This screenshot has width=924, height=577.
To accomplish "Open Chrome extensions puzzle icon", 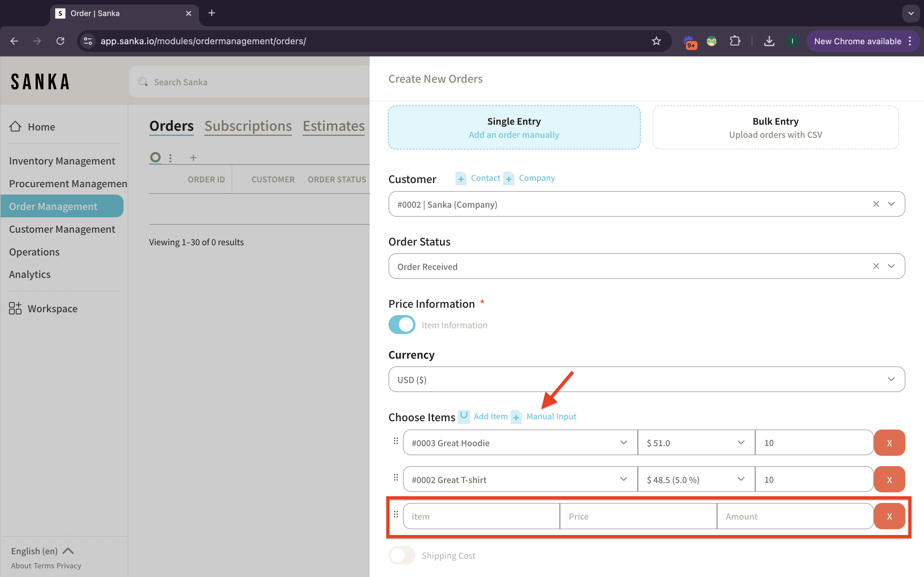I will pyautogui.click(x=735, y=41).
